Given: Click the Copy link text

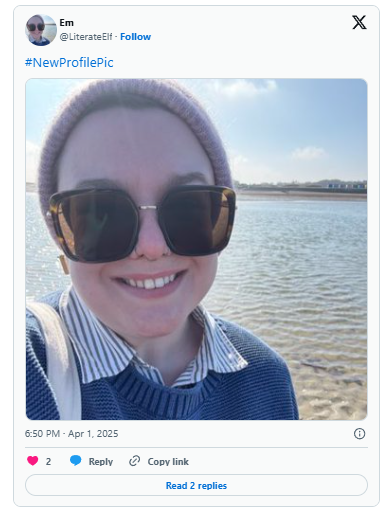Looking at the screenshot, I should [x=168, y=462].
